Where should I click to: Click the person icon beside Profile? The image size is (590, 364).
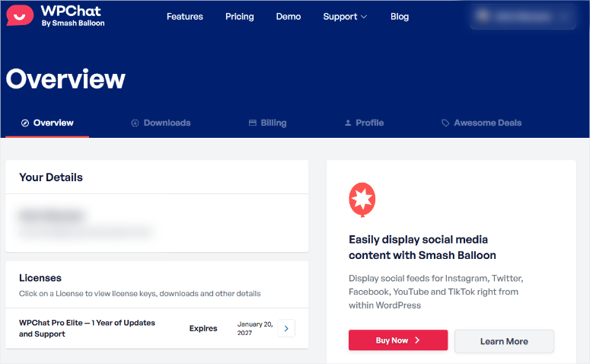pyautogui.click(x=348, y=123)
